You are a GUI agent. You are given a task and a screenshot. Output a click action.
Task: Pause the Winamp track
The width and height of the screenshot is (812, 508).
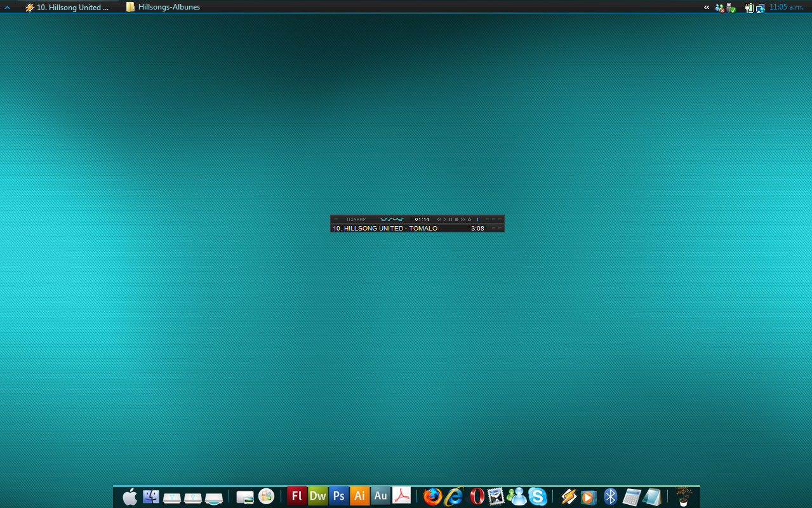(450, 219)
